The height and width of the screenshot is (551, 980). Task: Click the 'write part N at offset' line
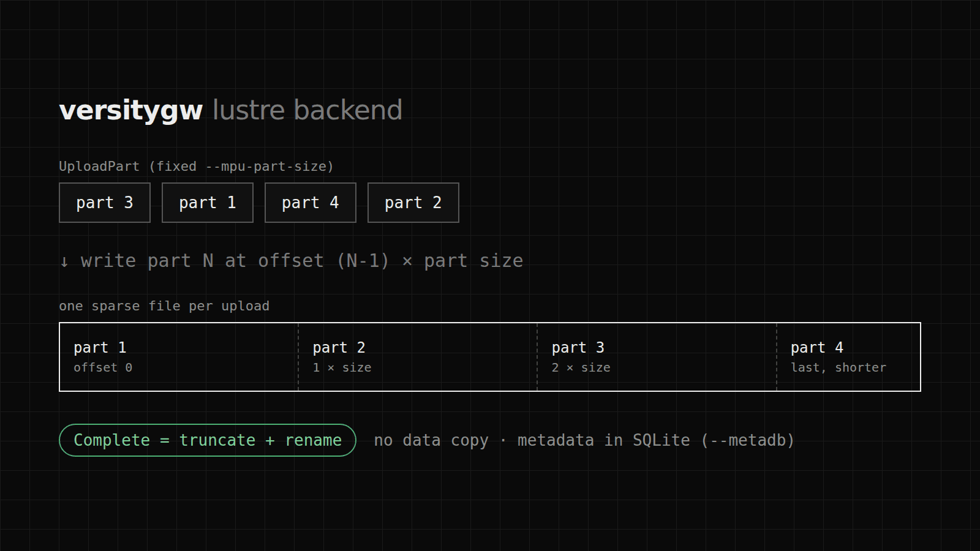tap(292, 261)
